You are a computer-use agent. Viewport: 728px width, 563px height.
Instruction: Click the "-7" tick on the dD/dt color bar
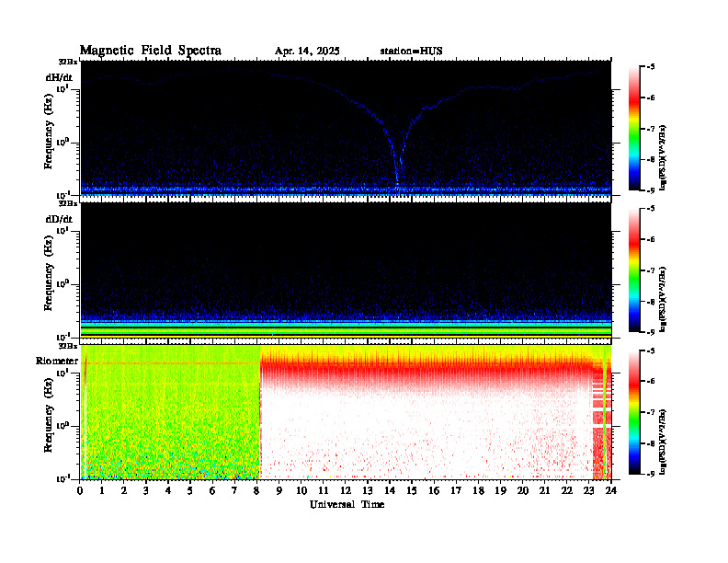(x=651, y=270)
